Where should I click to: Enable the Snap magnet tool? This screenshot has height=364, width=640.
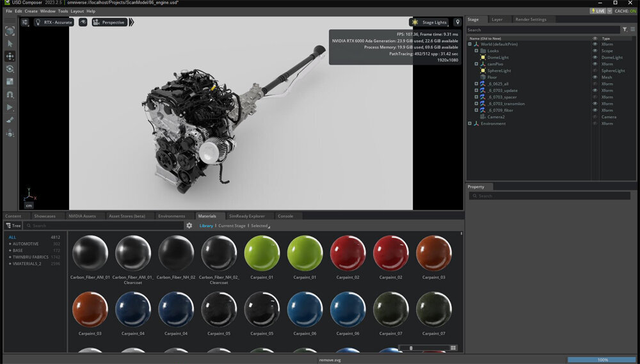coord(10,95)
